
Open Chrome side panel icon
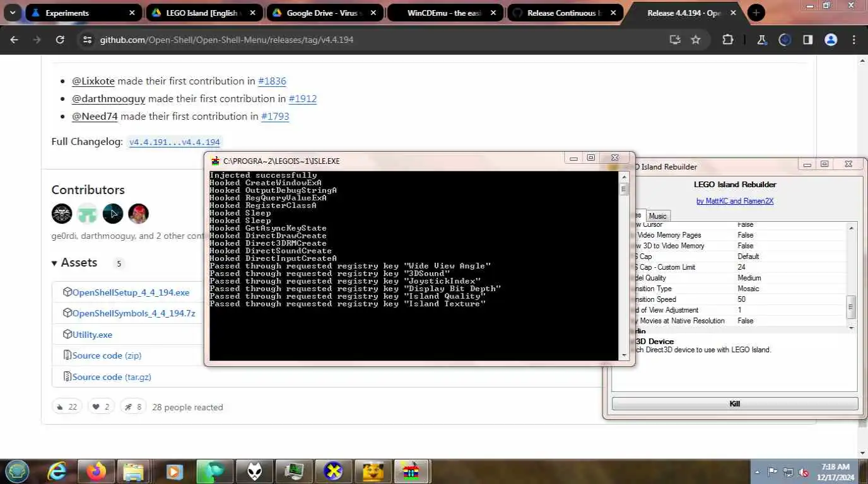807,40
